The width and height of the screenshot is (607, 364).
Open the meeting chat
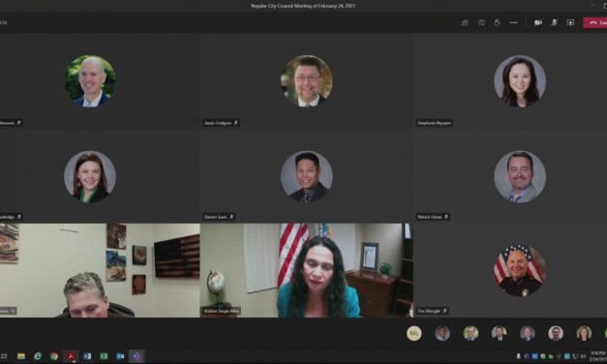(x=481, y=23)
